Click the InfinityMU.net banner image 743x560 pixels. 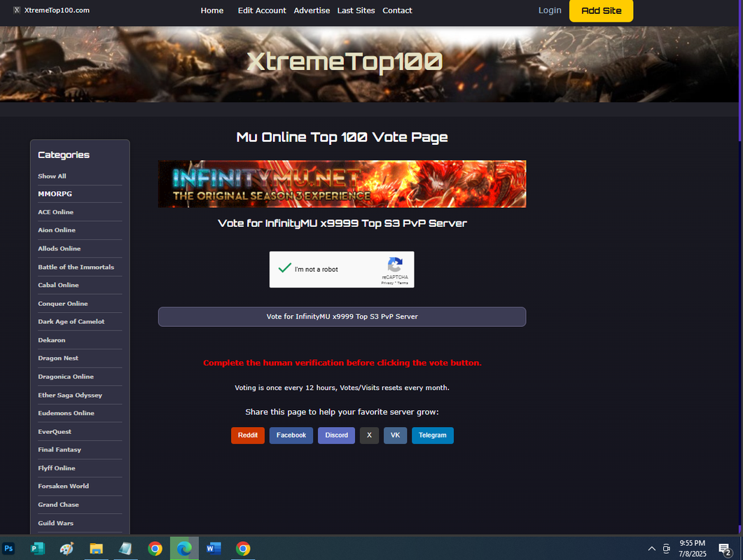pos(342,184)
